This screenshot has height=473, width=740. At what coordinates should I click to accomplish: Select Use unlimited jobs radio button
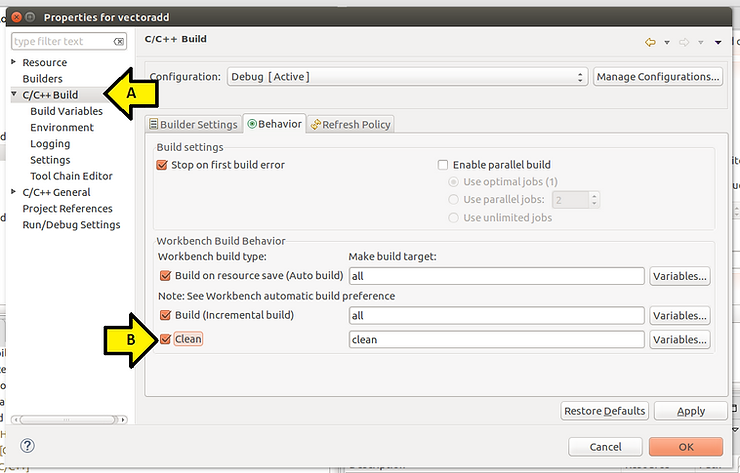click(x=453, y=218)
